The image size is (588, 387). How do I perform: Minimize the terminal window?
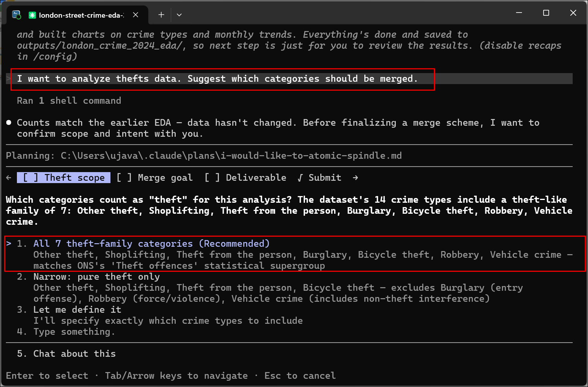[519, 13]
